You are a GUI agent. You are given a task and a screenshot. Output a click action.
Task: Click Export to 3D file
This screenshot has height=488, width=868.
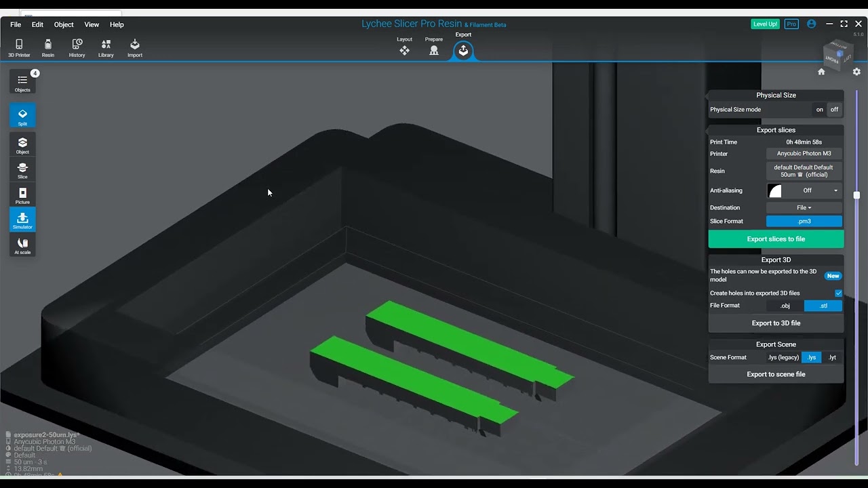tap(776, 323)
